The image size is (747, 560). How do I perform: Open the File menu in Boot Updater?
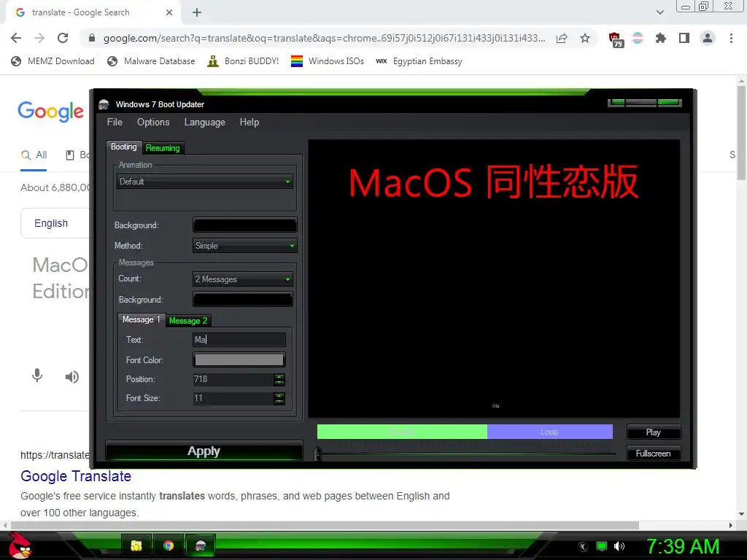pos(115,122)
